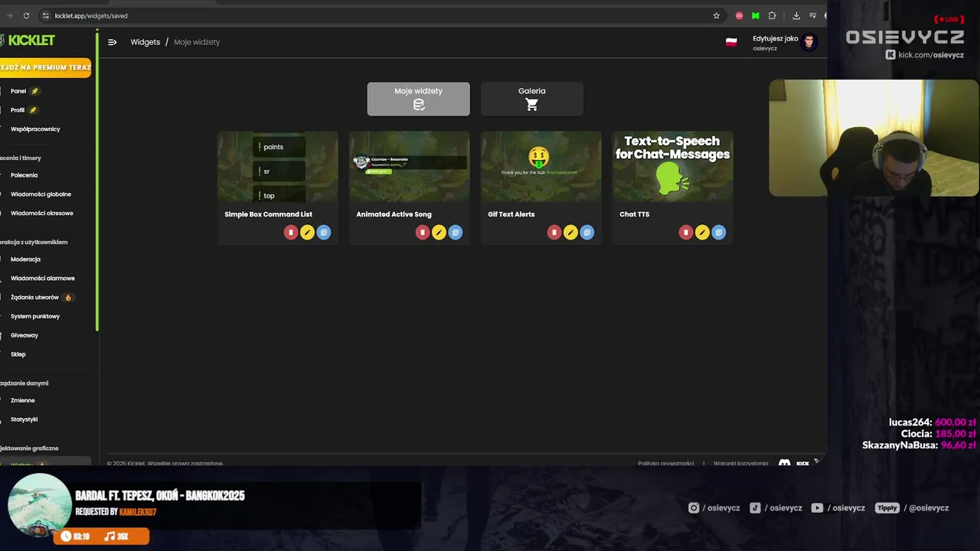Open browser downloads icon
Viewport: 980px width, 551px height.
(x=796, y=15)
